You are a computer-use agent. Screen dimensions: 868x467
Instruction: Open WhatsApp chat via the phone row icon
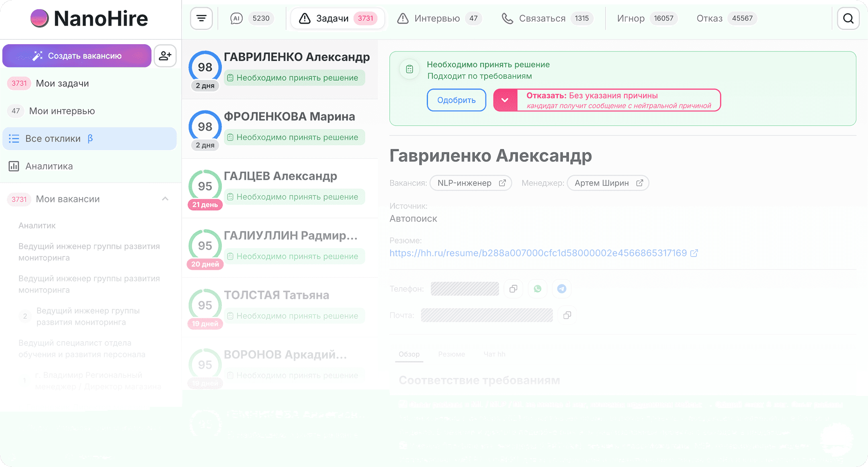[538, 288]
